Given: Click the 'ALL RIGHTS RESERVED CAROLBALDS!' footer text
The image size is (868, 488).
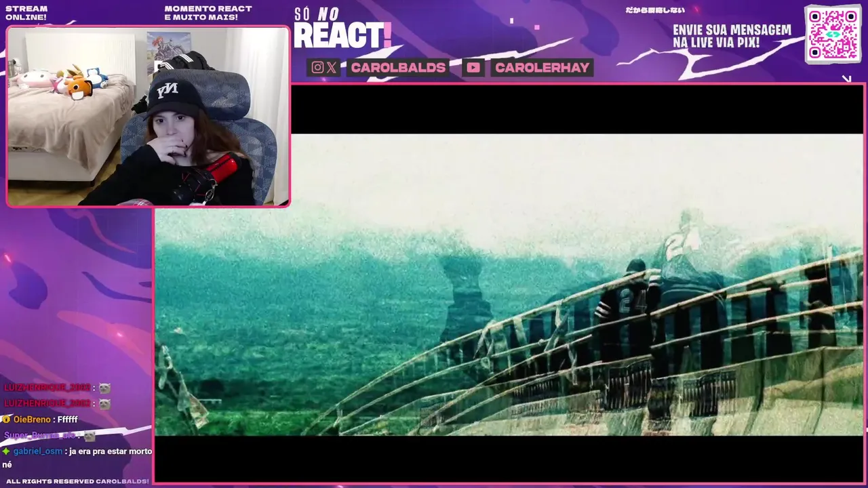Looking at the screenshot, I should click(x=77, y=481).
